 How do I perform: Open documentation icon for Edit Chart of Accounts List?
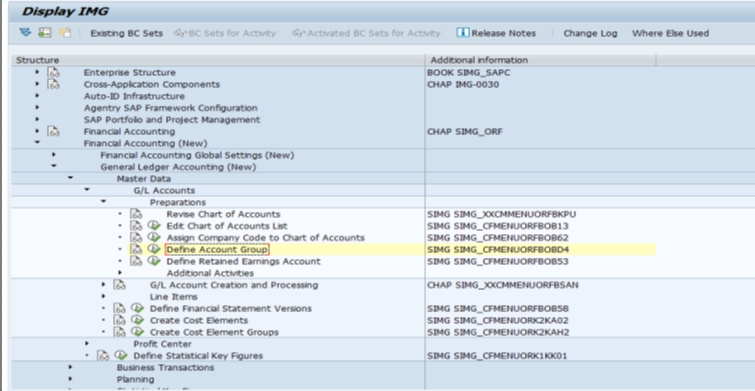pos(136,225)
